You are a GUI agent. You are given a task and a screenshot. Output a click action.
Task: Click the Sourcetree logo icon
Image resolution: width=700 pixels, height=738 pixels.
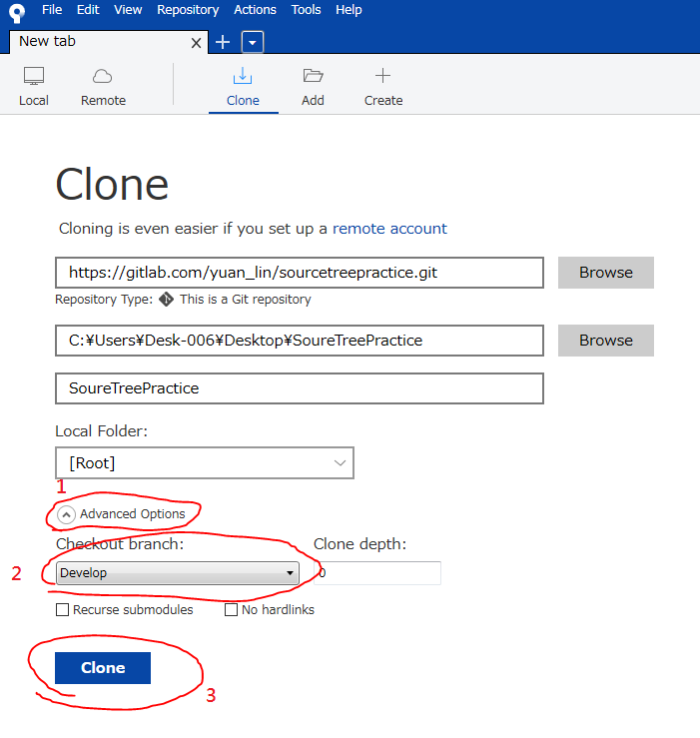[x=17, y=12]
